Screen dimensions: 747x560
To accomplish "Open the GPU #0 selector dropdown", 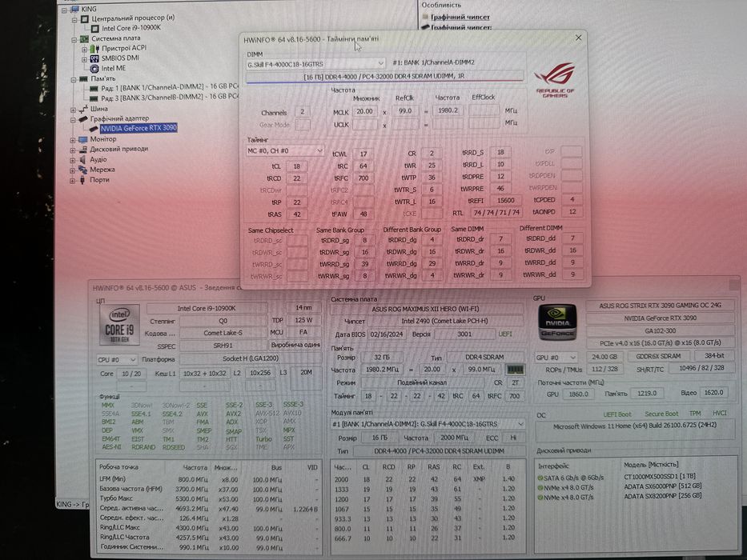I will 556,357.
